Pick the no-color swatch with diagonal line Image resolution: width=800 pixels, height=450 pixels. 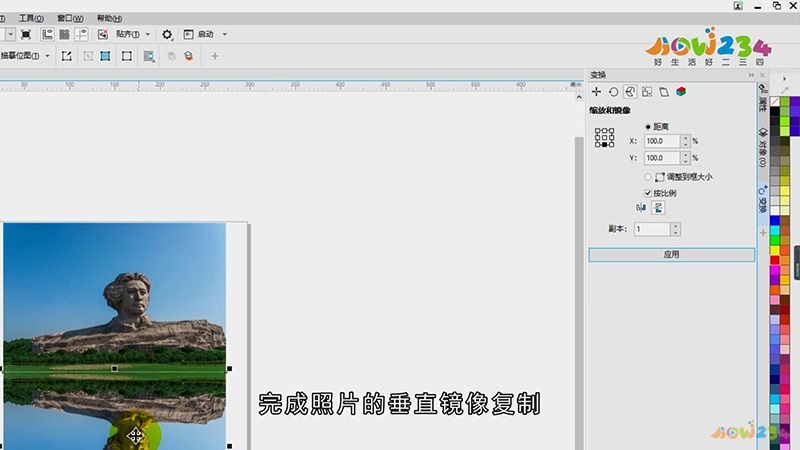tap(775, 102)
